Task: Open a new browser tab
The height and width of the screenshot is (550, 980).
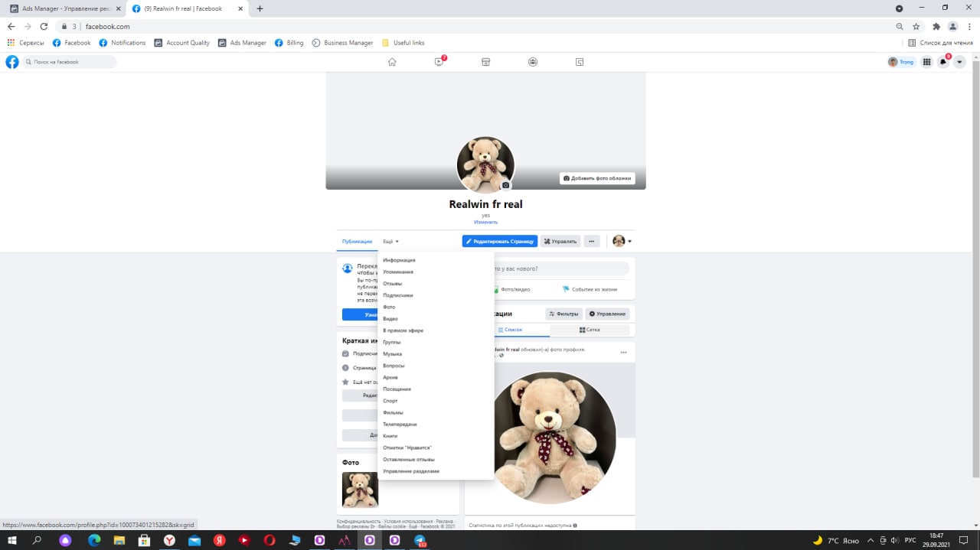Action: (x=260, y=8)
